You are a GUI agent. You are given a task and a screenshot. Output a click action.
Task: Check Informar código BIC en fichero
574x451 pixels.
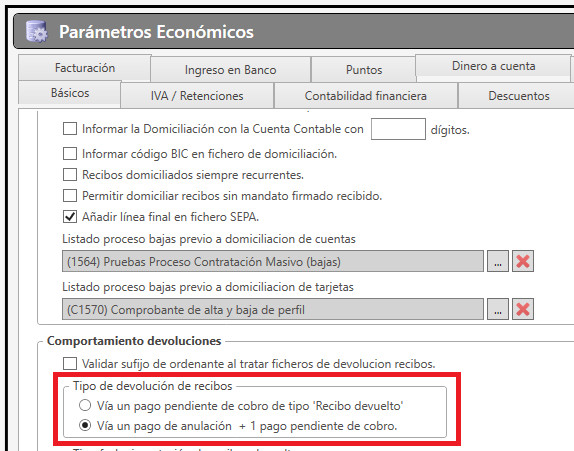pos(70,154)
